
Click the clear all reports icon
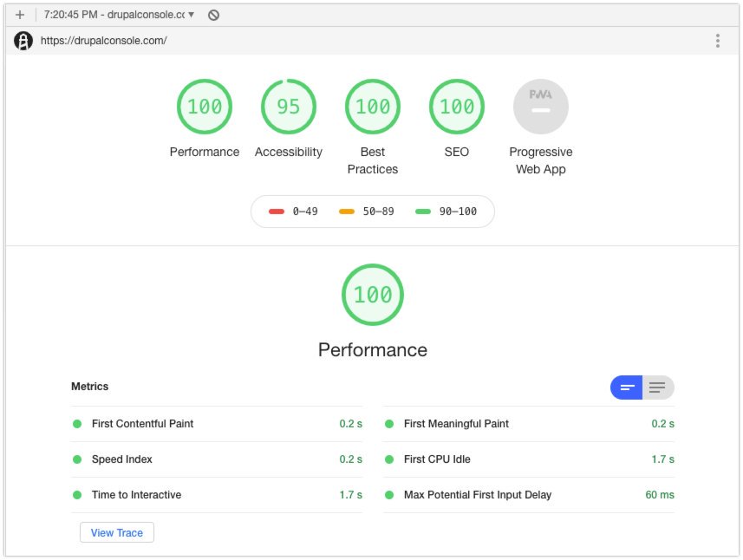[213, 15]
